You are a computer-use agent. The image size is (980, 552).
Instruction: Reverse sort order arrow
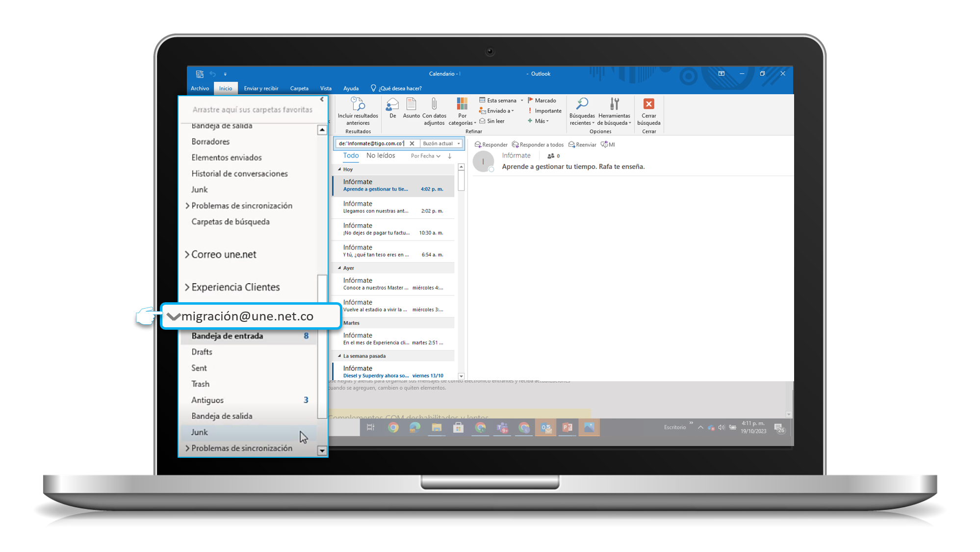(449, 156)
